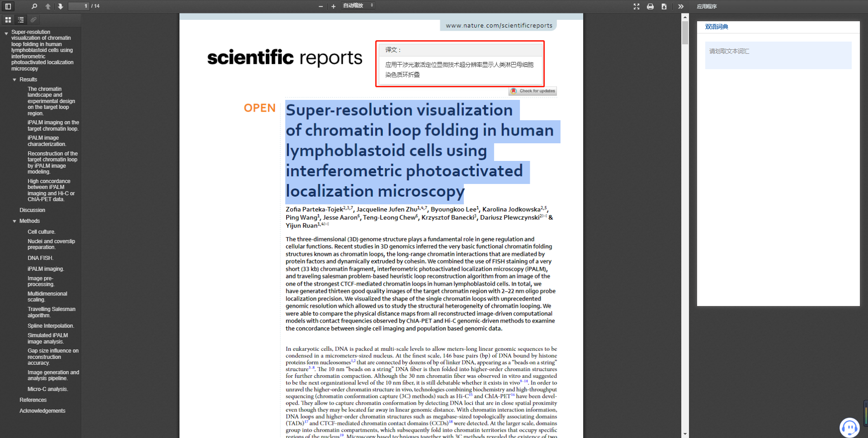
Task: Click author name Yijun Ruan
Action: (302, 226)
